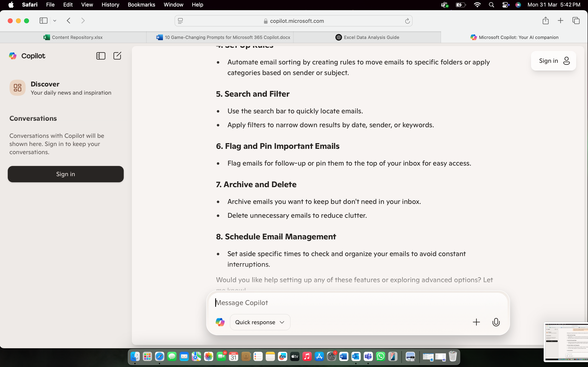Click the dark Sign in button in the sidebar
Viewport: 588px width, 367px height.
click(x=66, y=174)
